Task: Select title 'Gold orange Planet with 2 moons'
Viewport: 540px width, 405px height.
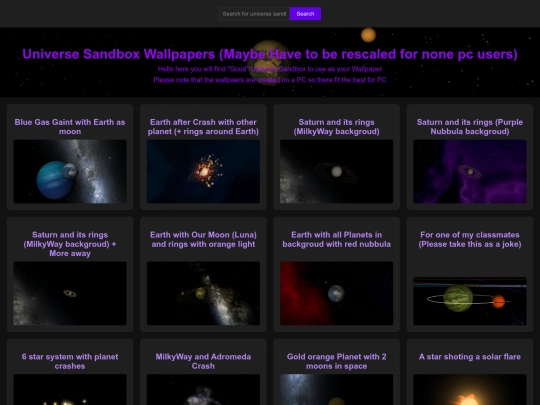Action: [x=336, y=361]
